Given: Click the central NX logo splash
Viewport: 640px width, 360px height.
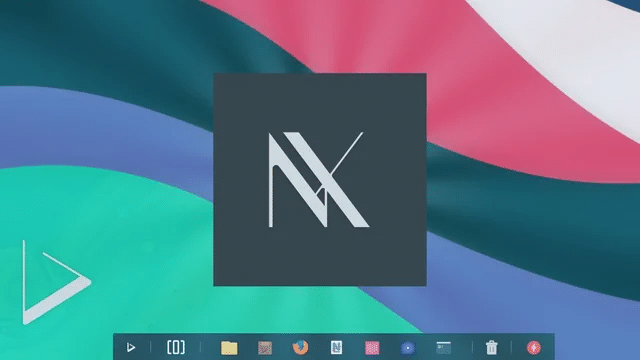Looking at the screenshot, I should [x=320, y=180].
